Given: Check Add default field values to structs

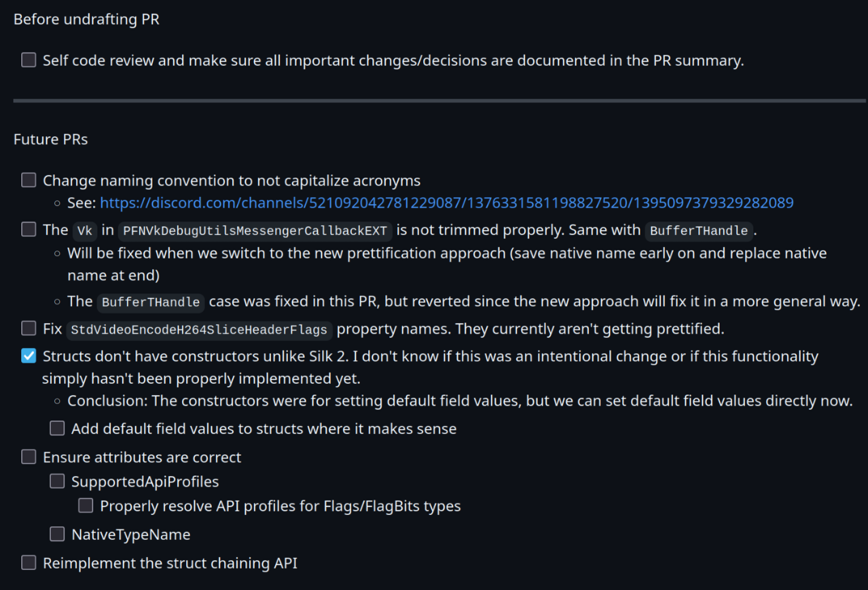Looking at the screenshot, I should click(x=57, y=428).
